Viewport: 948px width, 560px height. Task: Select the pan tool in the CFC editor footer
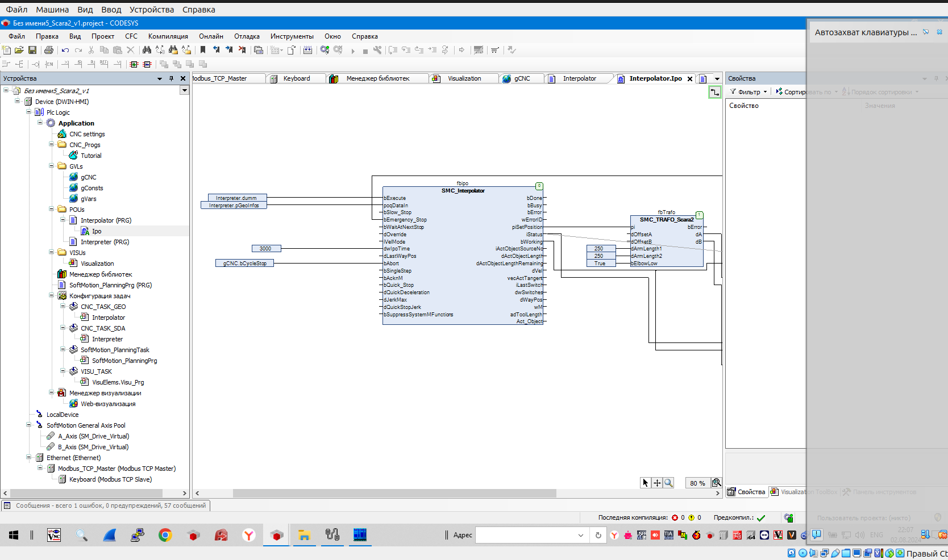click(657, 483)
